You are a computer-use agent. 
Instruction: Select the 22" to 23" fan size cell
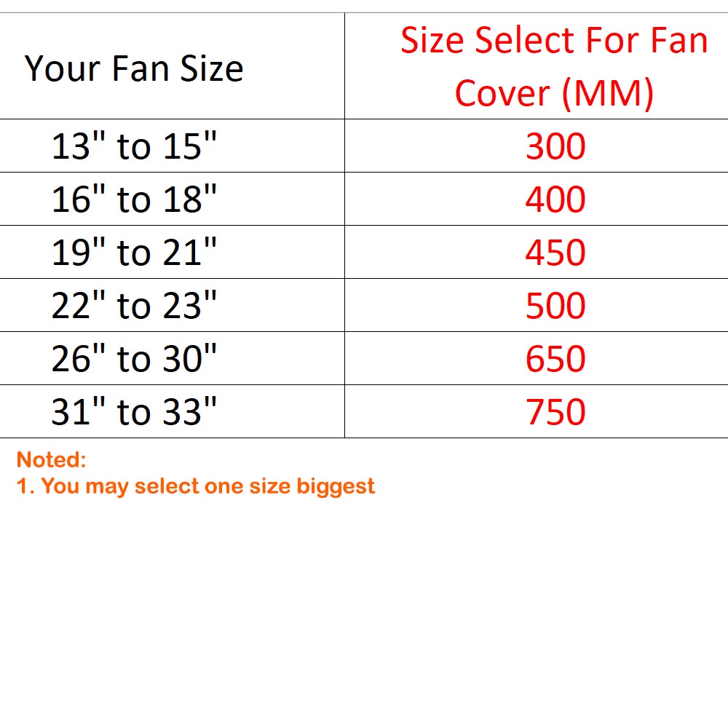coord(134,306)
